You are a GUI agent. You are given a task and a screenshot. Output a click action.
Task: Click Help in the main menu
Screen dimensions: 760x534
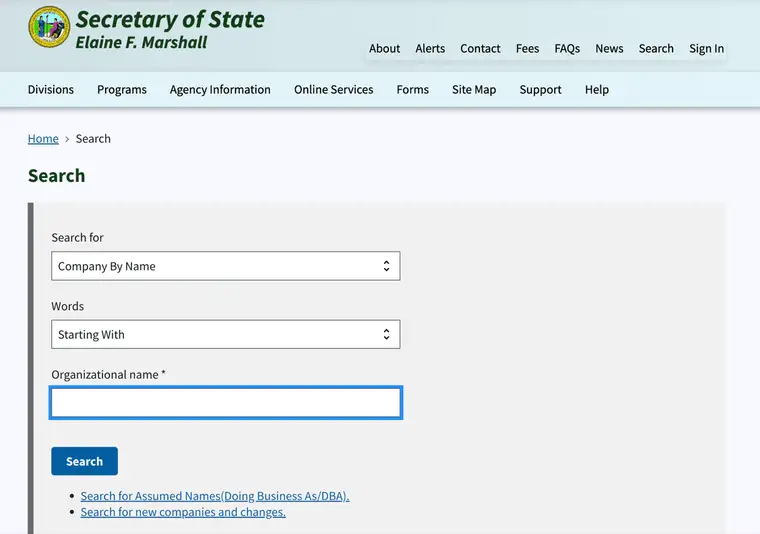click(597, 90)
